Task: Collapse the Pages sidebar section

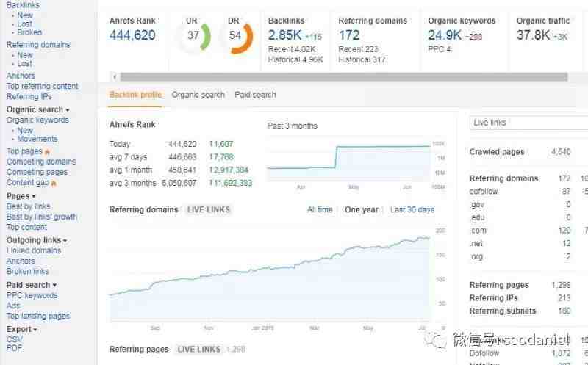Action: [21, 196]
